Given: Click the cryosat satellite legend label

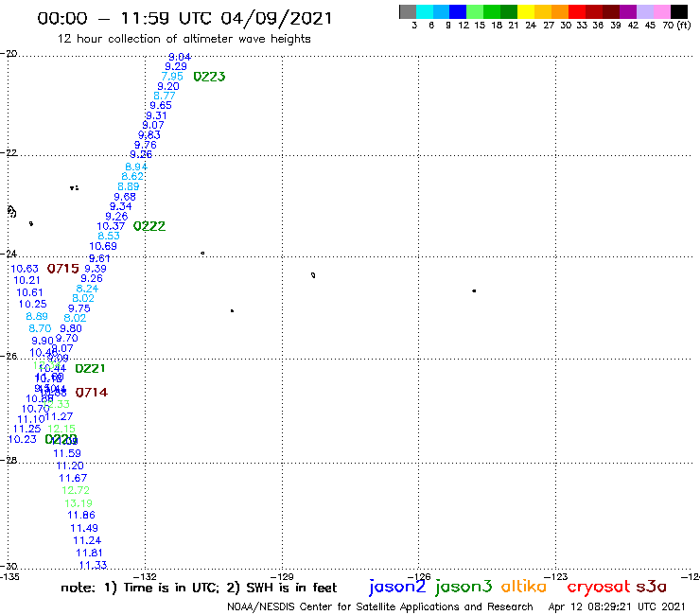Looking at the screenshot, I should click(x=598, y=587).
